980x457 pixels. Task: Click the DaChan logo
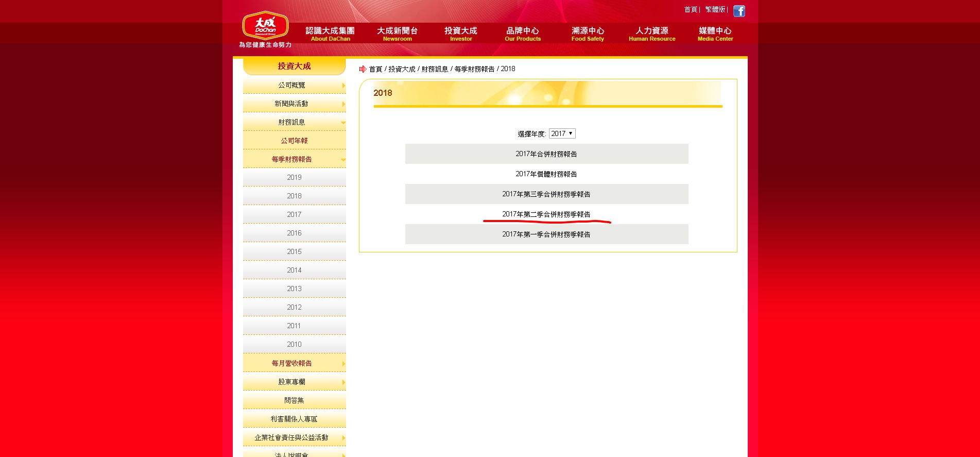point(265,26)
